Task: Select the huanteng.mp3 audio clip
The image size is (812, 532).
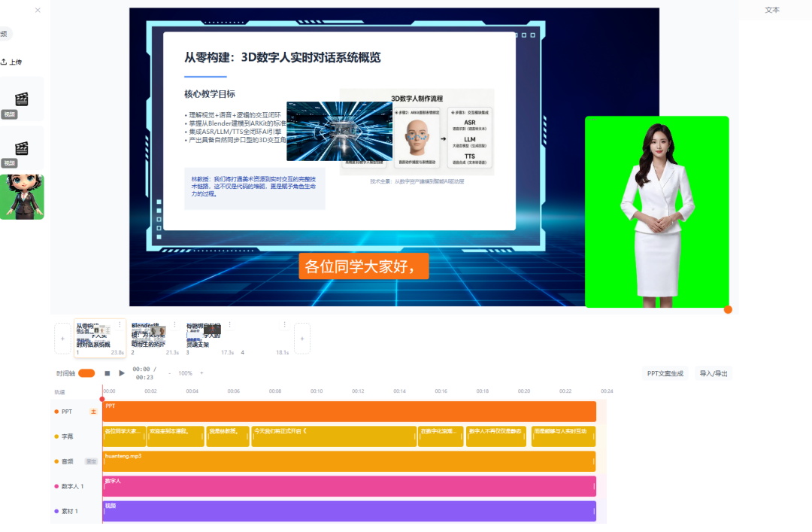Action: (349, 461)
